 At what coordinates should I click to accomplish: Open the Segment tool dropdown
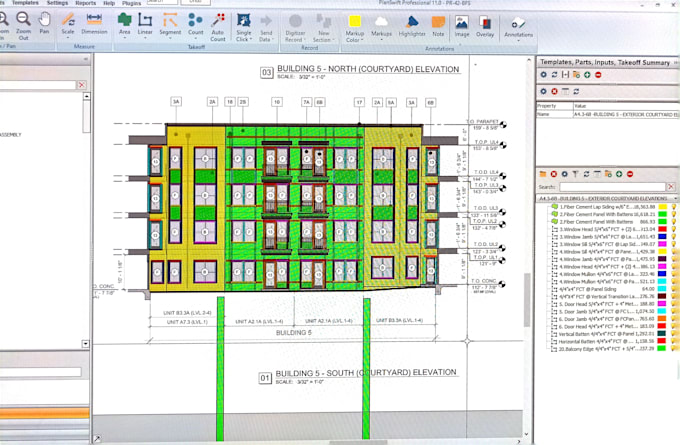click(x=170, y=38)
